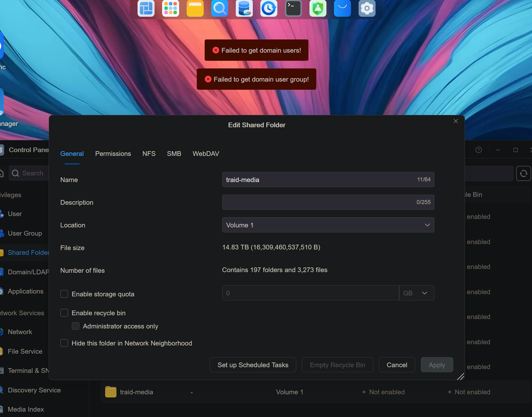
Task: Open the blue shopping bag App Center
Action: 342,8
